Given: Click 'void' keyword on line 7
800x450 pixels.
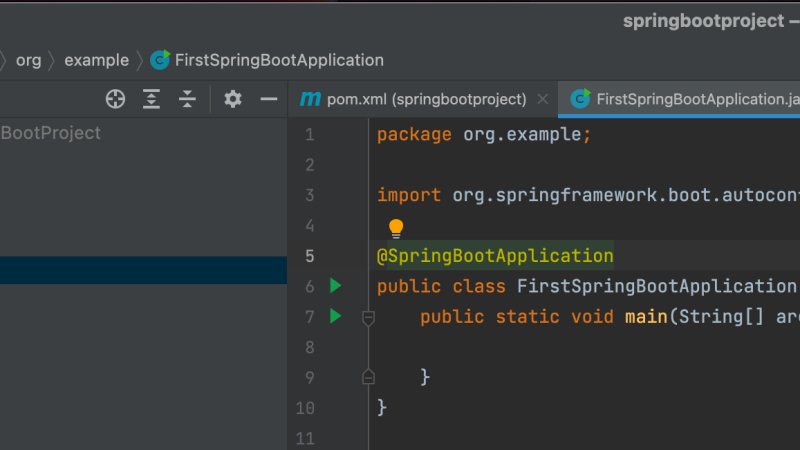Looking at the screenshot, I should [592, 317].
